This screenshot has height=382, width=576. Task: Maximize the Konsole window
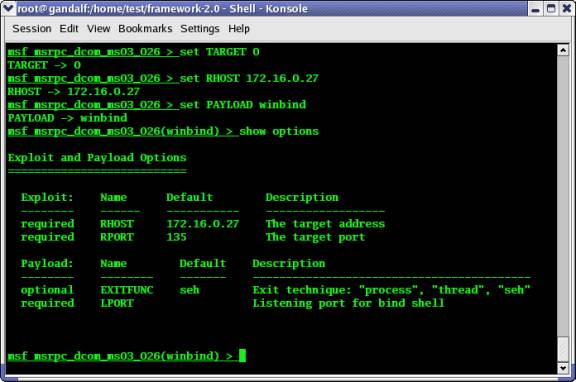click(551, 8)
